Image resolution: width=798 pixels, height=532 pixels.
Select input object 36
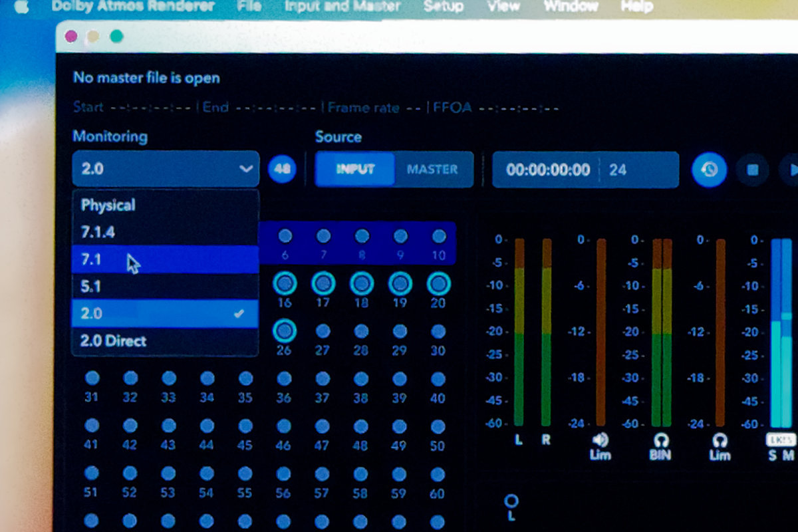pyautogui.click(x=285, y=378)
